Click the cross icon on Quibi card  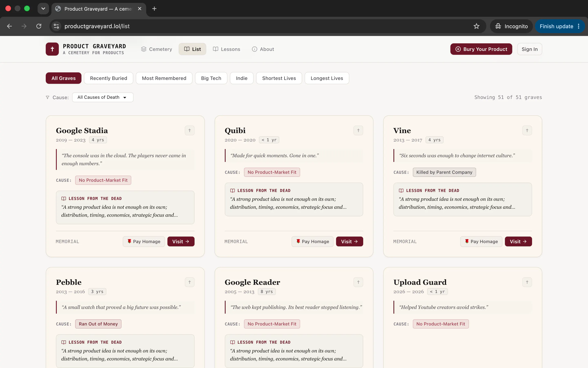click(358, 130)
